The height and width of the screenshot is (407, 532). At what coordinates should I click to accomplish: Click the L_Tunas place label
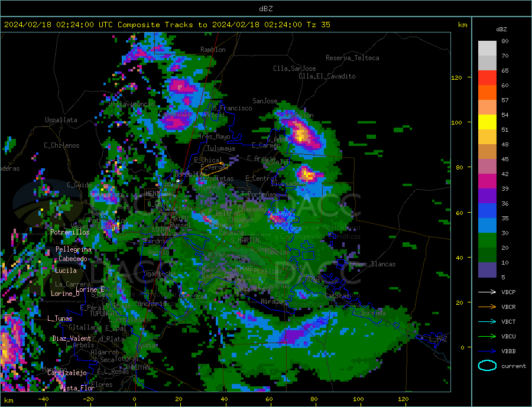(x=60, y=318)
